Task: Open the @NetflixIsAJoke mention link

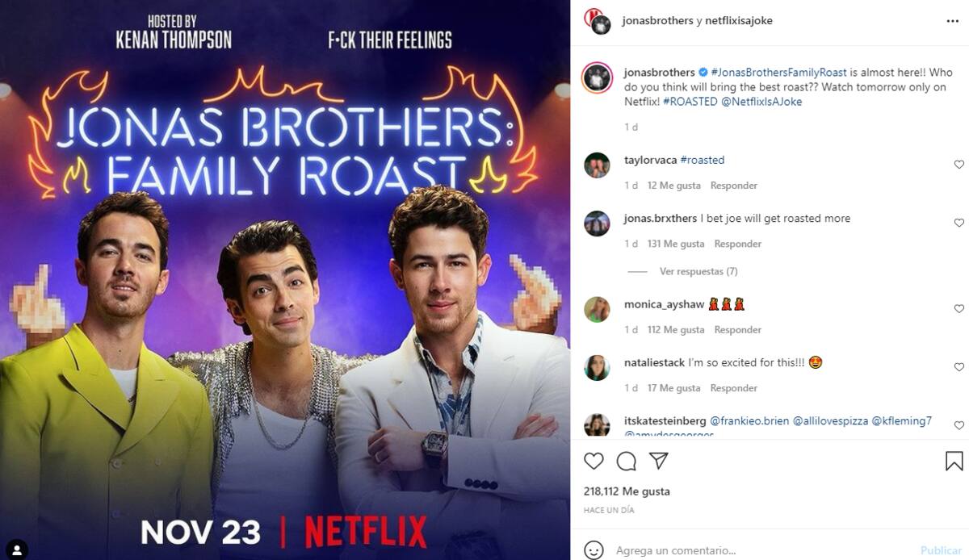Action: pos(761,102)
